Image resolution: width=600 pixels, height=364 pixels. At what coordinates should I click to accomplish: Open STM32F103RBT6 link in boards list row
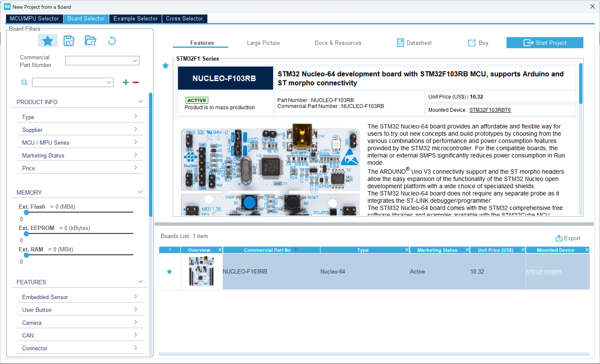pyautogui.click(x=544, y=272)
